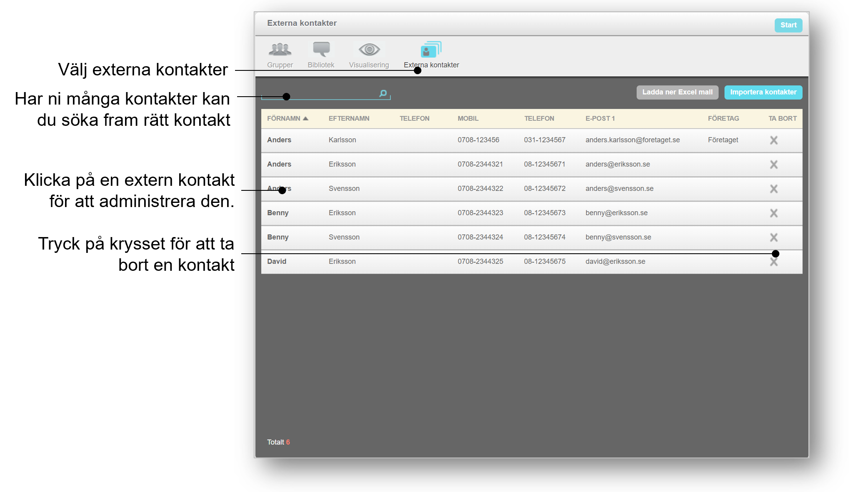This screenshot has width=868, height=492.
Task: Remove Benny Eriksson via the X icon
Action: (774, 213)
